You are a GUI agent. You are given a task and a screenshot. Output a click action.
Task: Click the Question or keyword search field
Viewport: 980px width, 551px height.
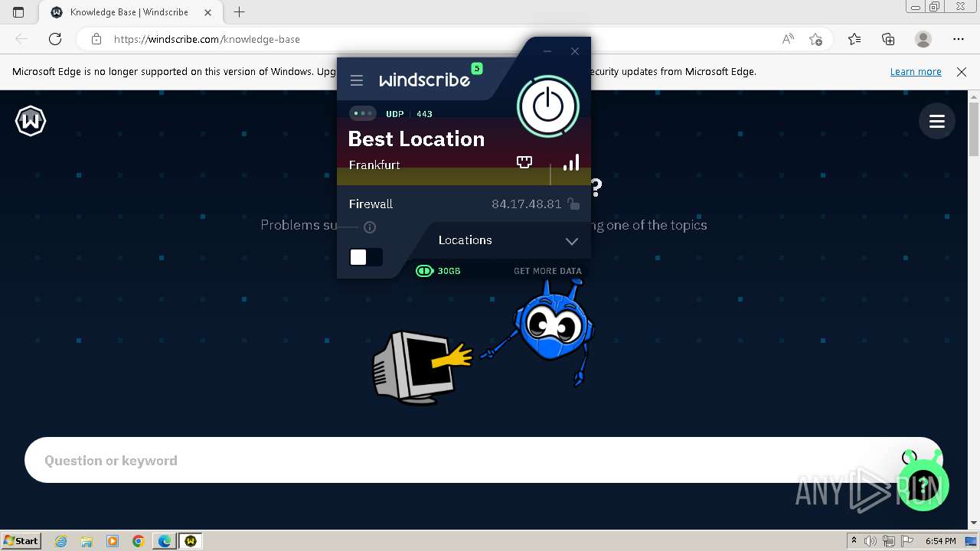484,460
